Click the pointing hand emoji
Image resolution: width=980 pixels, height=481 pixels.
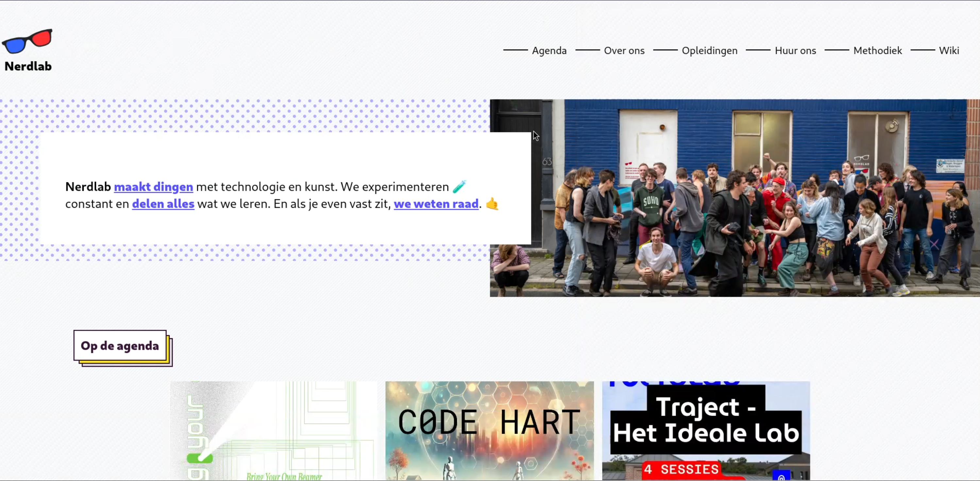pos(492,204)
